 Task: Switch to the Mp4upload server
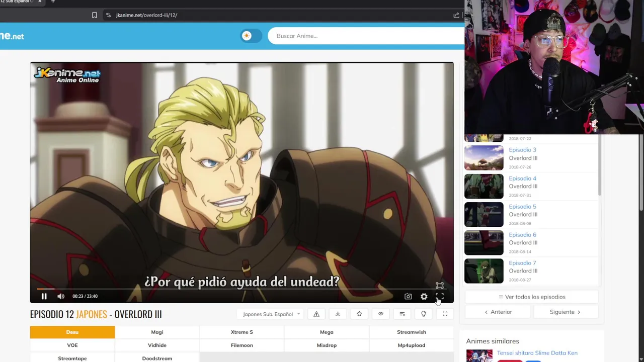pyautogui.click(x=412, y=345)
